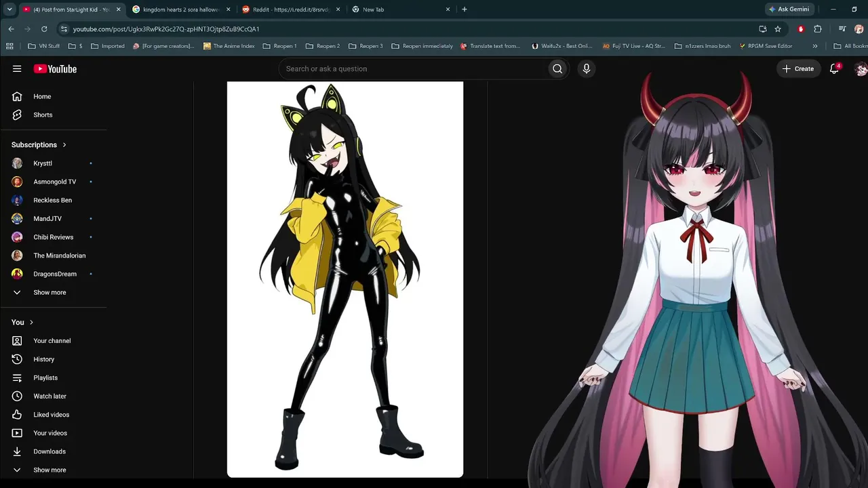Open the Waifu2x bookmark
The width and height of the screenshot is (868, 488).
[562, 46]
